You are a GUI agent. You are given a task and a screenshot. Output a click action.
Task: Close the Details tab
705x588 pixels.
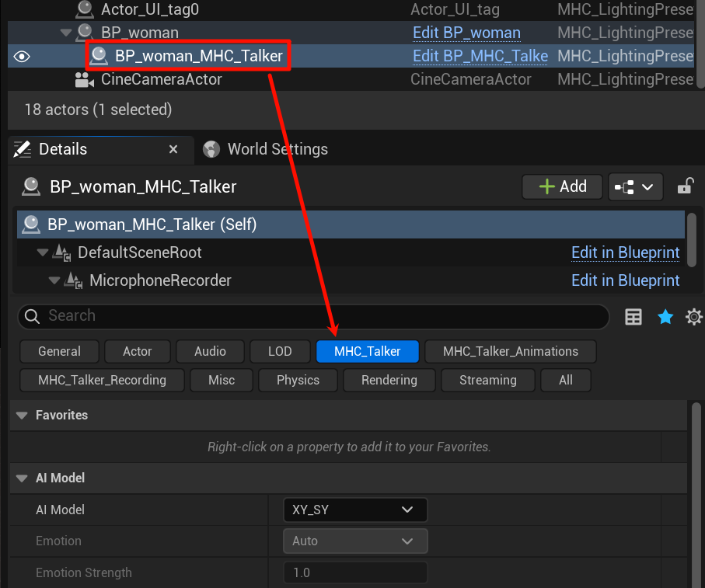(x=173, y=149)
